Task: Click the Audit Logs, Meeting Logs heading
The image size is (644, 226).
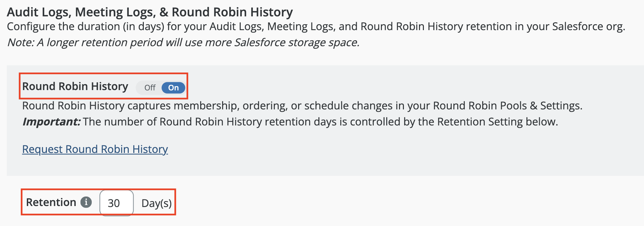Action: pyautogui.click(x=150, y=12)
